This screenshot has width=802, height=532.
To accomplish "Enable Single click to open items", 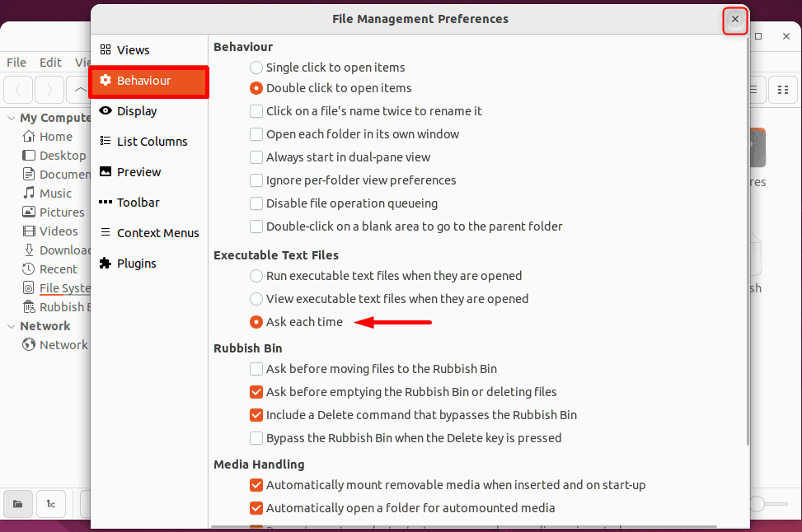I will [x=256, y=67].
